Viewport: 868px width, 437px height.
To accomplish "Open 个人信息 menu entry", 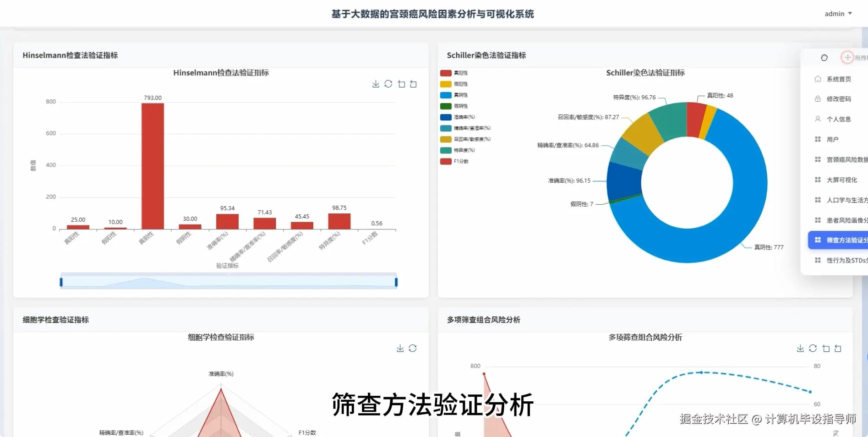I will (x=838, y=119).
